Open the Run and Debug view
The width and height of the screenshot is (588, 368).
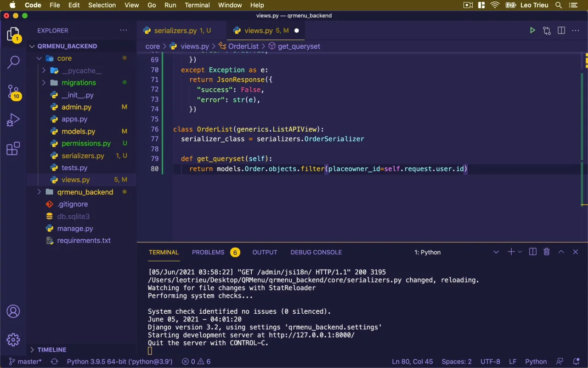tap(13, 120)
